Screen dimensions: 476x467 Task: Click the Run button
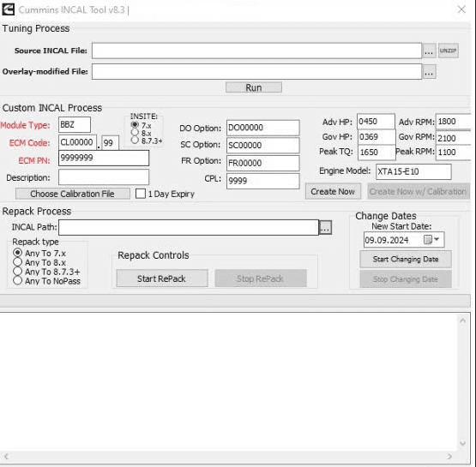coord(254,87)
